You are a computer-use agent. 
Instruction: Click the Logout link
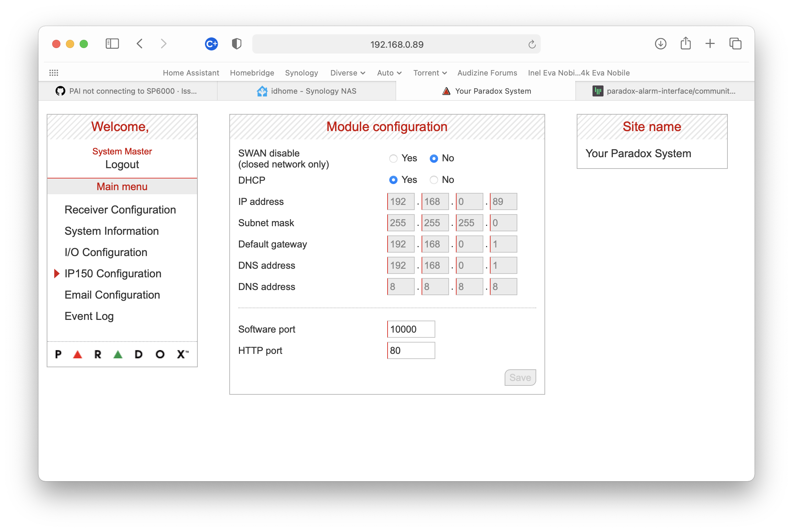[122, 164]
